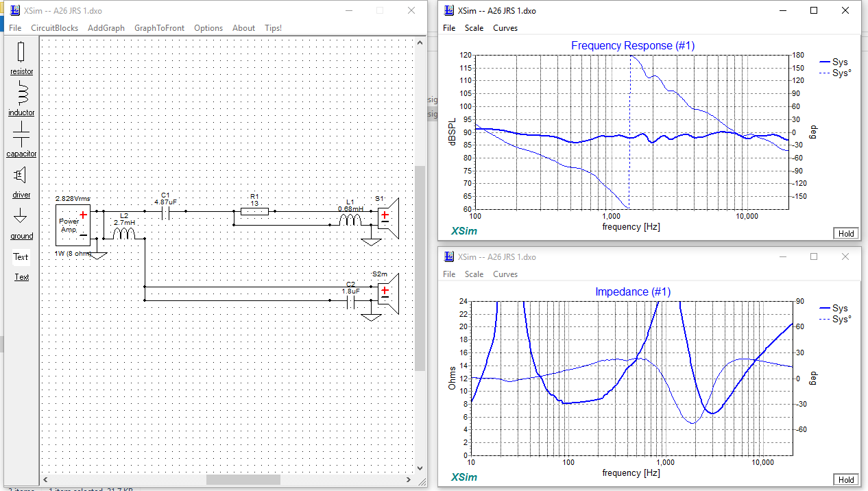
Task: Click Hold button on Impedance graph
Action: pyautogui.click(x=846, y=479)
